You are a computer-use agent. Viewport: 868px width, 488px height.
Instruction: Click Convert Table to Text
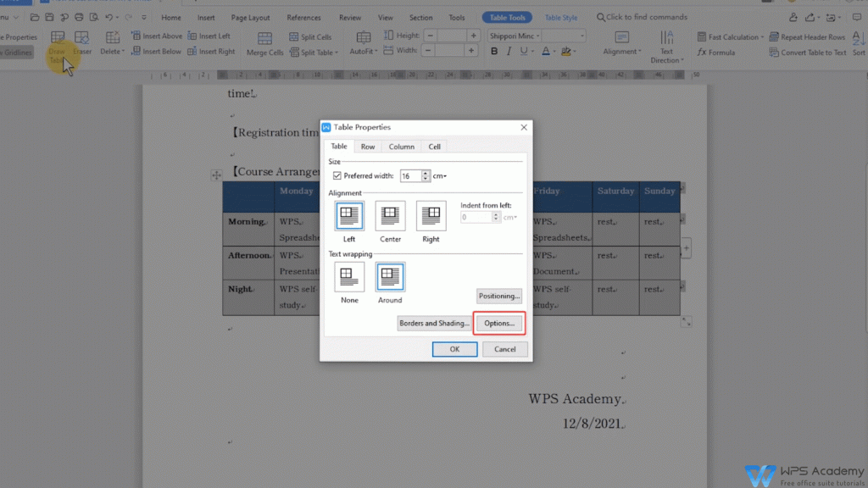point(808,53)
